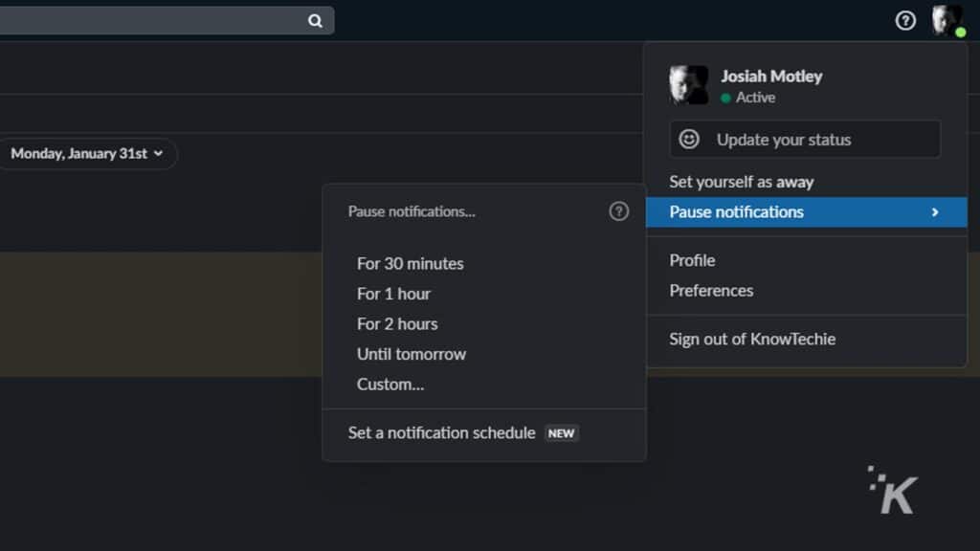Click the smiley emoji icon in status field
This screenshot has width=980, height=551.
(689, 140)
